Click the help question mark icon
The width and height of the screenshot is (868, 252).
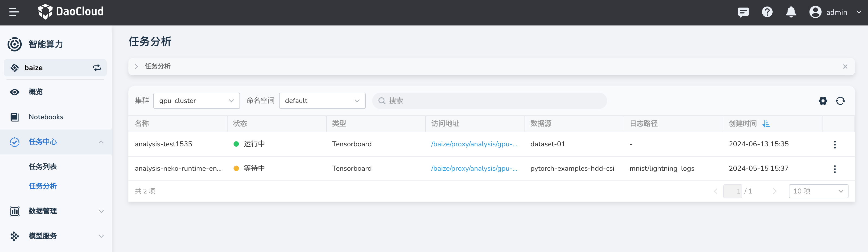[767, 12]
